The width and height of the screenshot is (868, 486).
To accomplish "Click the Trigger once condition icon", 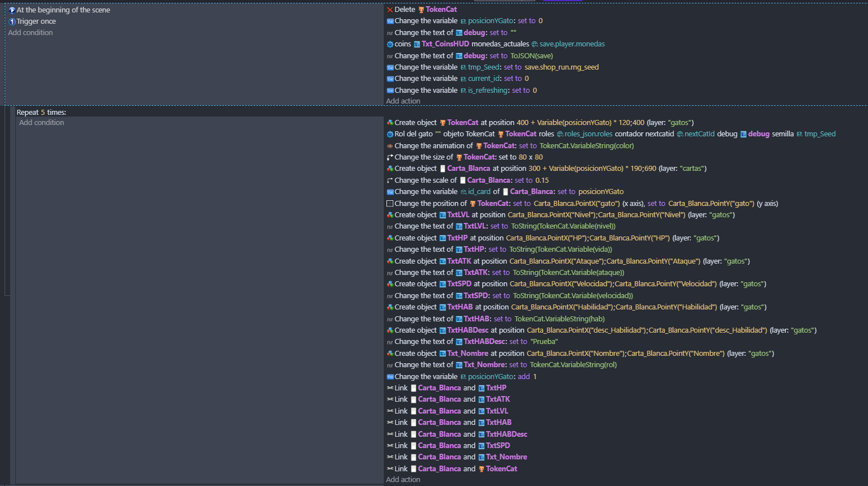I will pos(12,21).
